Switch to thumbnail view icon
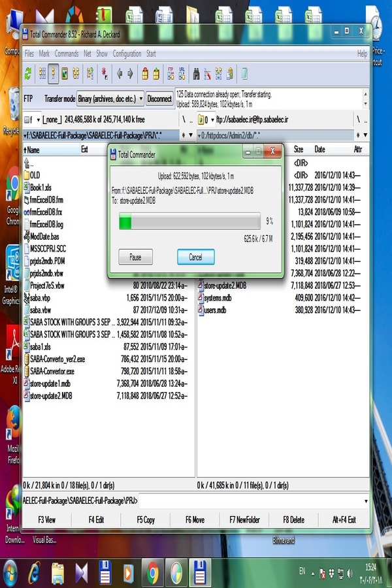 [65, 74]
